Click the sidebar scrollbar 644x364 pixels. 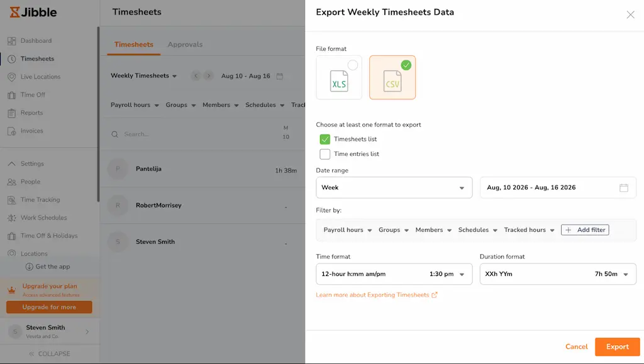click(x=98, y=114)
